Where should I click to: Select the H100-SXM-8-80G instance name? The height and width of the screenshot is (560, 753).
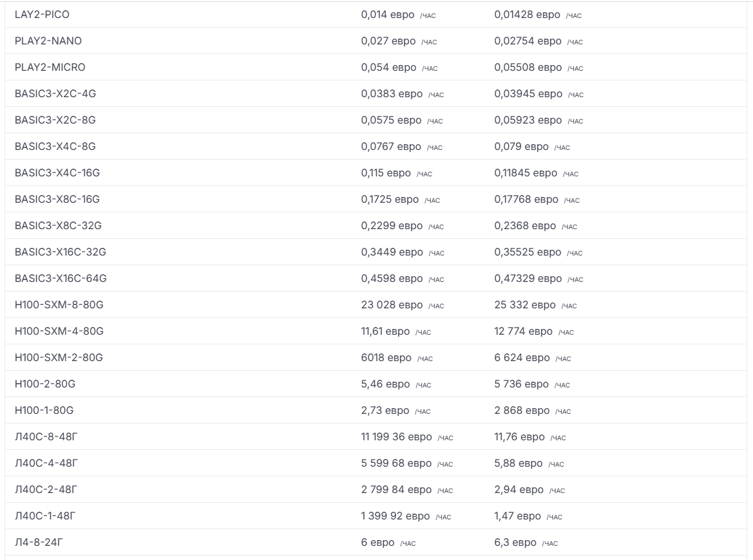pos(59,305)
